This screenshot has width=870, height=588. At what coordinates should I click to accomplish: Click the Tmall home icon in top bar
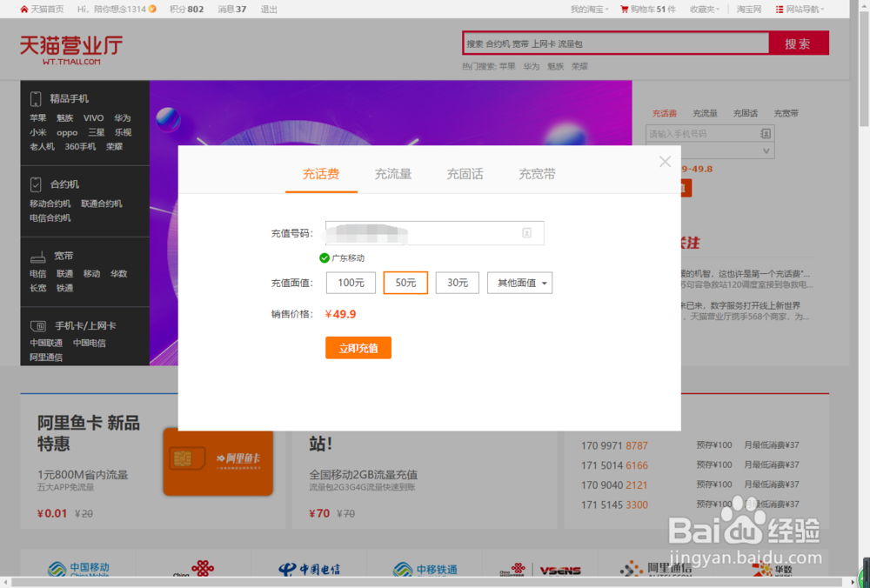pos(23,9)
